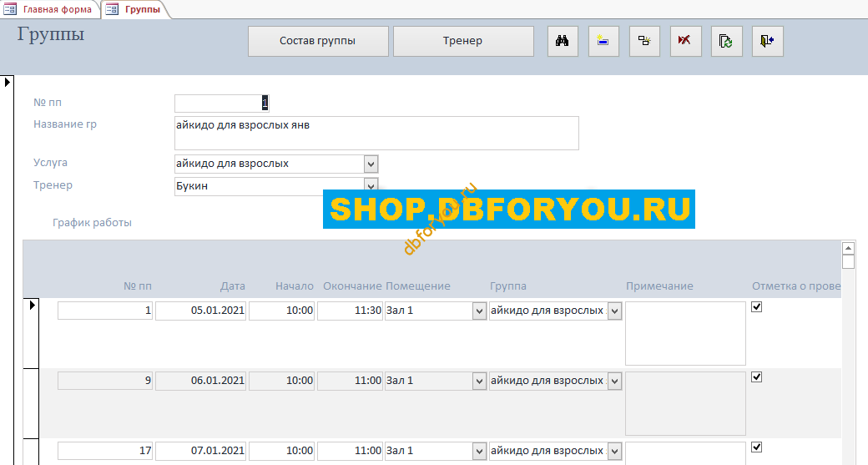Click the Группа column header

point(508,286)
